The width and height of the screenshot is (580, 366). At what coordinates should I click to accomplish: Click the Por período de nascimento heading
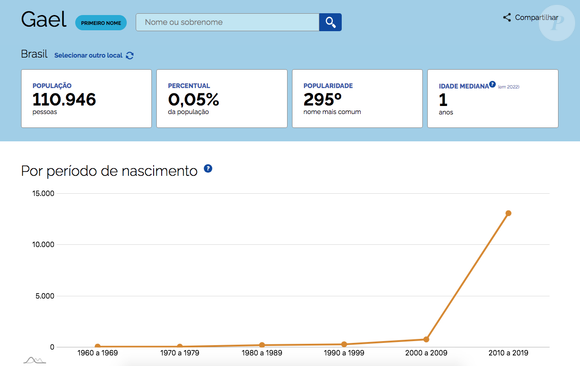coord(109,171)
